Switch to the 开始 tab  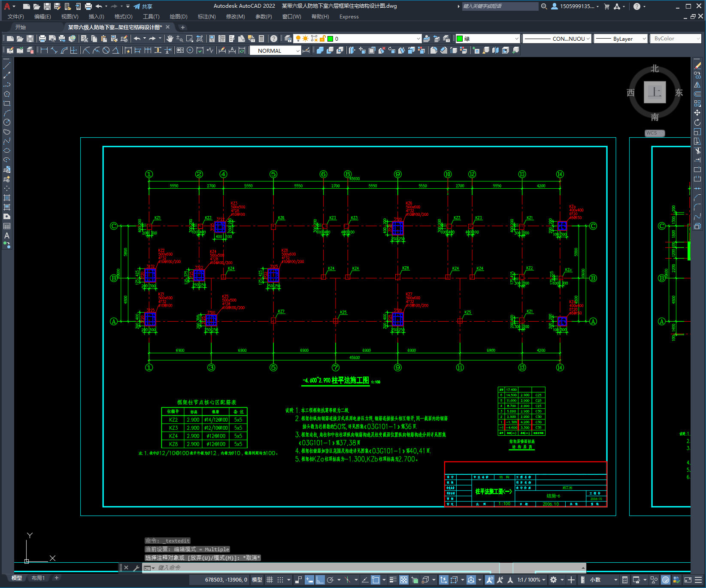[21, 27]
